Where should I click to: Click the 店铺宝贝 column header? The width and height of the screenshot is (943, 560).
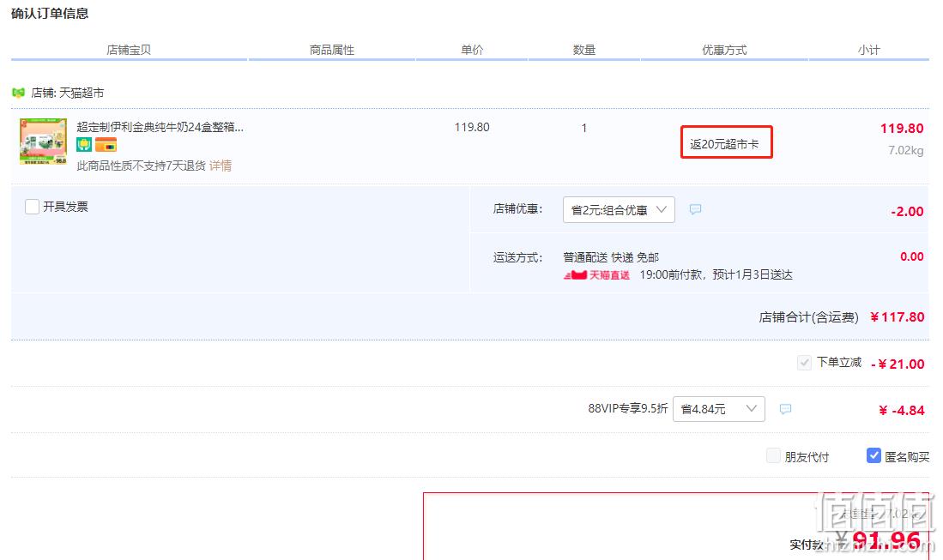pos(129,50)
